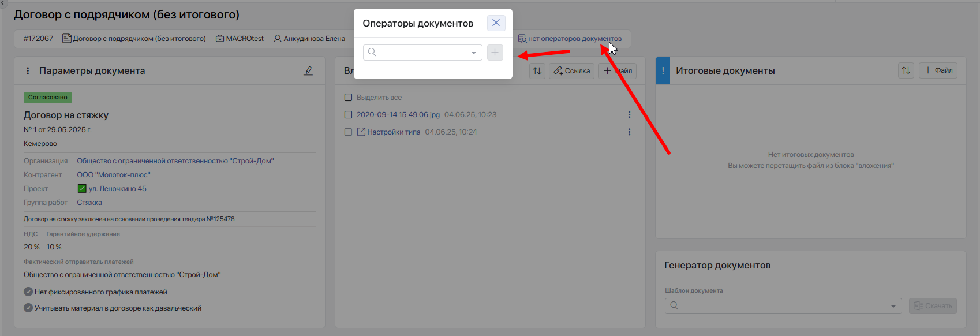The width and height of the screenshot is (980, 336).
Task: Click the sort icon in attachments panel
Action: coord(537,70)
